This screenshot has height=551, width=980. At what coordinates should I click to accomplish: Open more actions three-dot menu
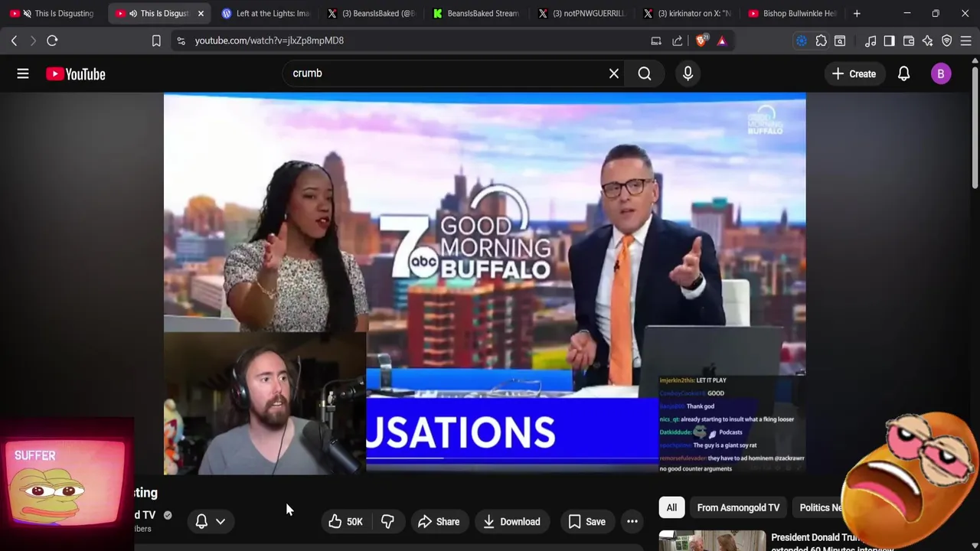click(632, 522)
